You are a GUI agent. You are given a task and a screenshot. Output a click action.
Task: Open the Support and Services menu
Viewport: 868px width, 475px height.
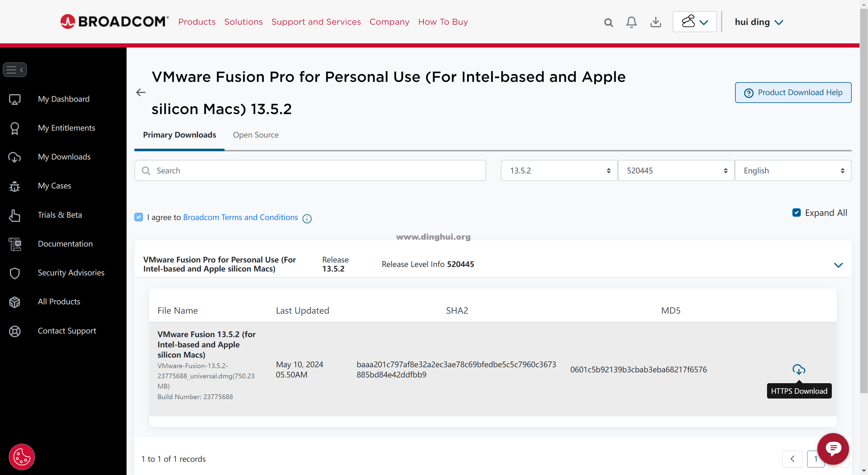[x=316, y=22]
